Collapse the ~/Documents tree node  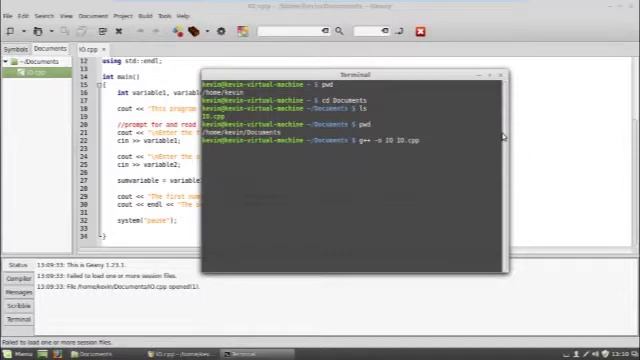[x=6, y=62]
